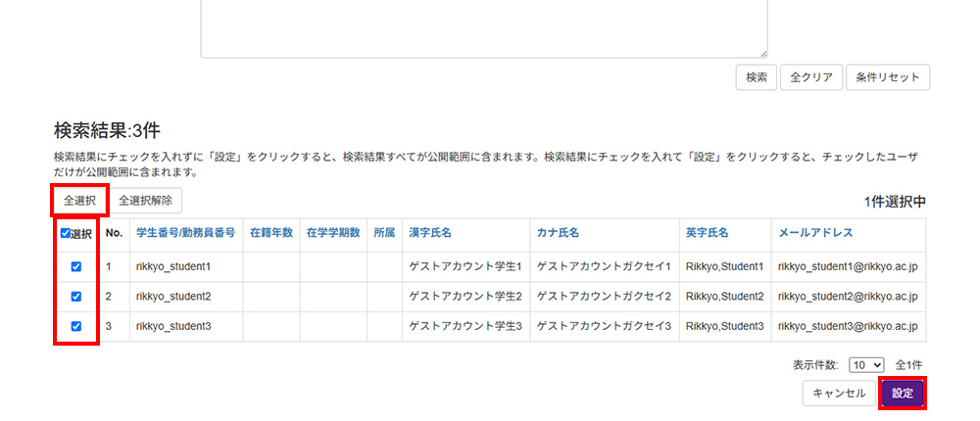Sort by 学生番号/勤務員番号 column header

point(185,233)
